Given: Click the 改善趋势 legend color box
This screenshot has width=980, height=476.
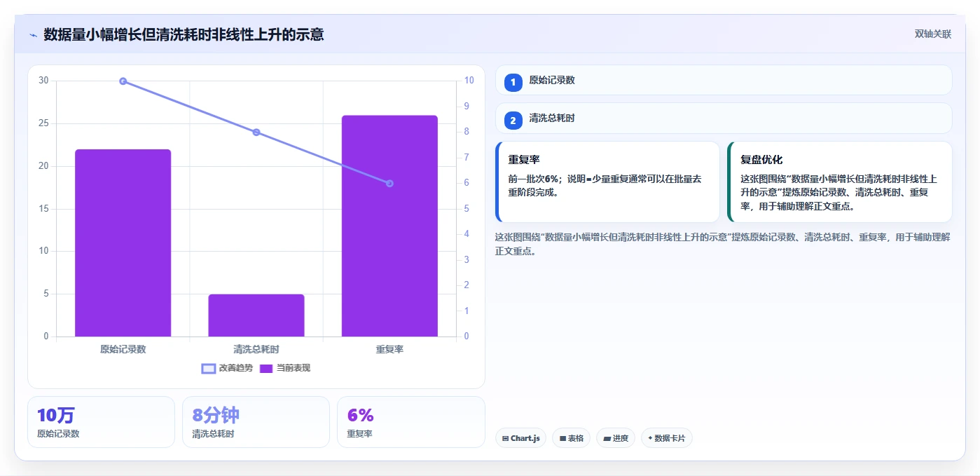Looking at the screenshot, I should [208, 368].
